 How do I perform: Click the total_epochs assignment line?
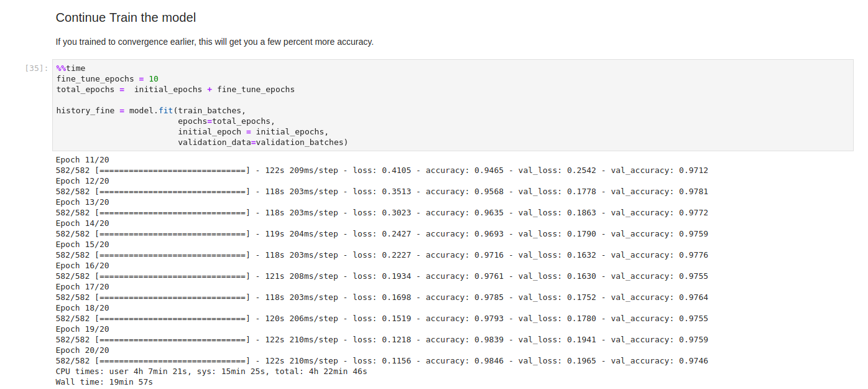175,90
